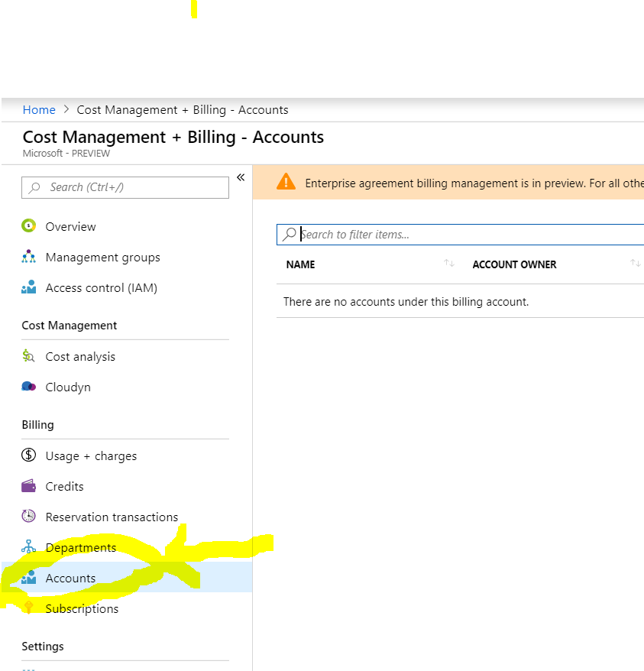Click the page title 'Cost Management + Billing - Accounts'
The image size is (644, 671).
point(173,138)
